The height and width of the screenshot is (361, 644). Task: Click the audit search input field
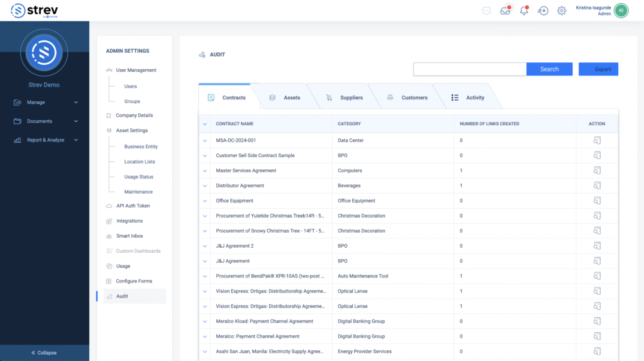pos(469,69)
